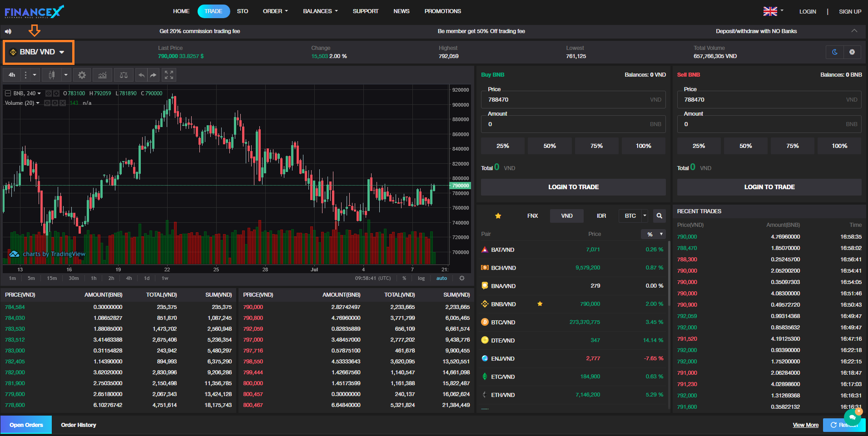Image resolution: width=868 pixels, height=436 pixels.
Task: Select the BAT/VND pair row
Action: pyautogui.click(x=573, y=250)
